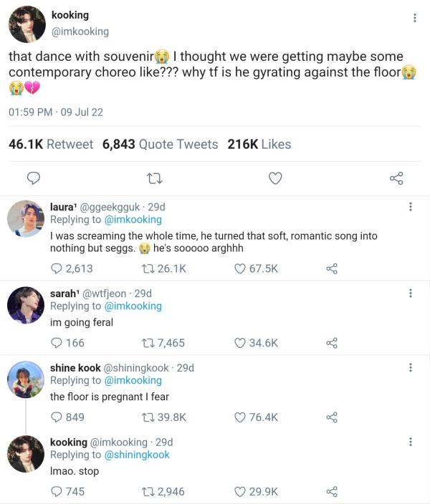Retweet the main kooking tweet

pyautogui.click(x=152, y=178)
